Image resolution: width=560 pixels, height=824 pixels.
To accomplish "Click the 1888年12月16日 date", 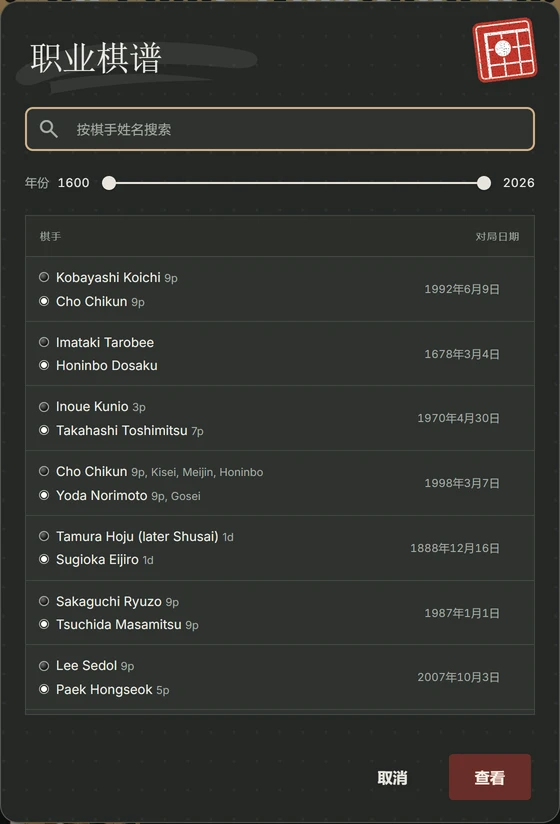I will [x=455, y=548].
